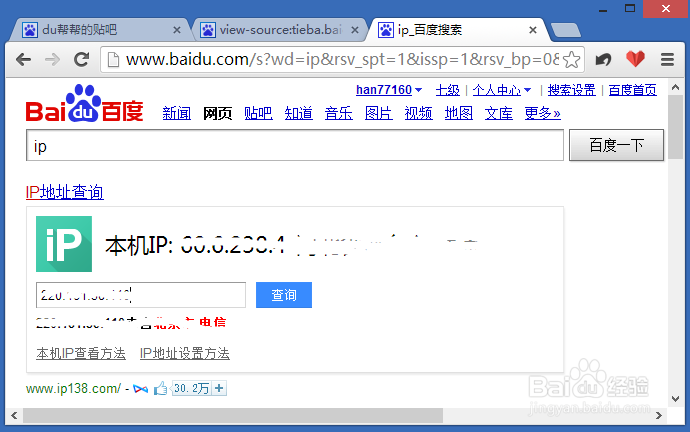The image size is (690, 432).
Task: Open the 新闻 category
Action: tap(176, 113)
